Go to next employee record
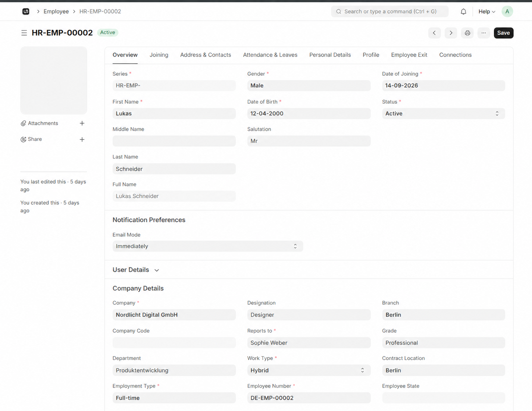The image size is (532, 411). click(x=451, y=33)
